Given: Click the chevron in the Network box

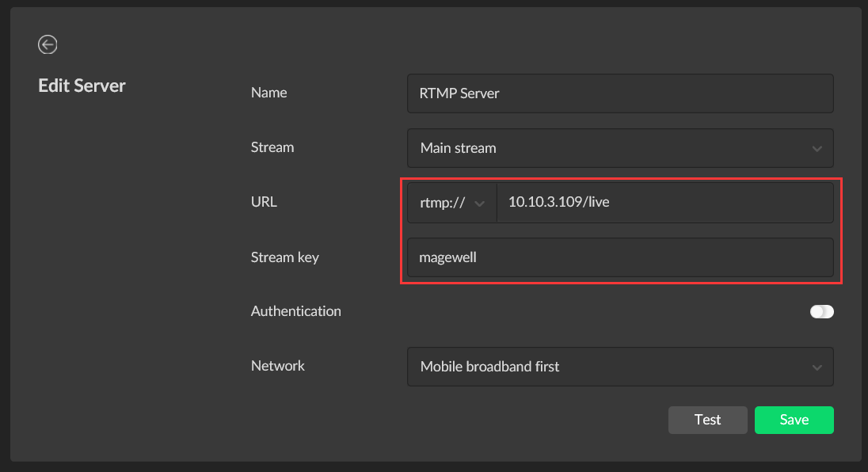Looking at the screenshot, I should coord(817,367).
